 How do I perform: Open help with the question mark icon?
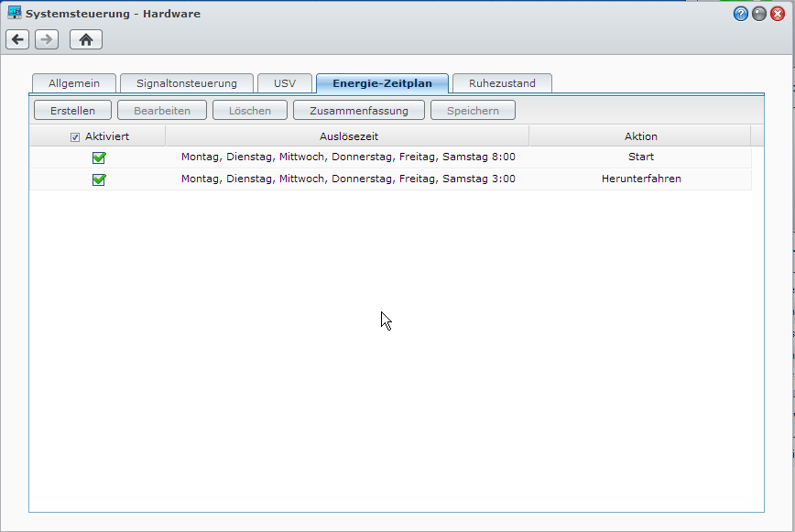pyautogui.click(x=740, y=13)
